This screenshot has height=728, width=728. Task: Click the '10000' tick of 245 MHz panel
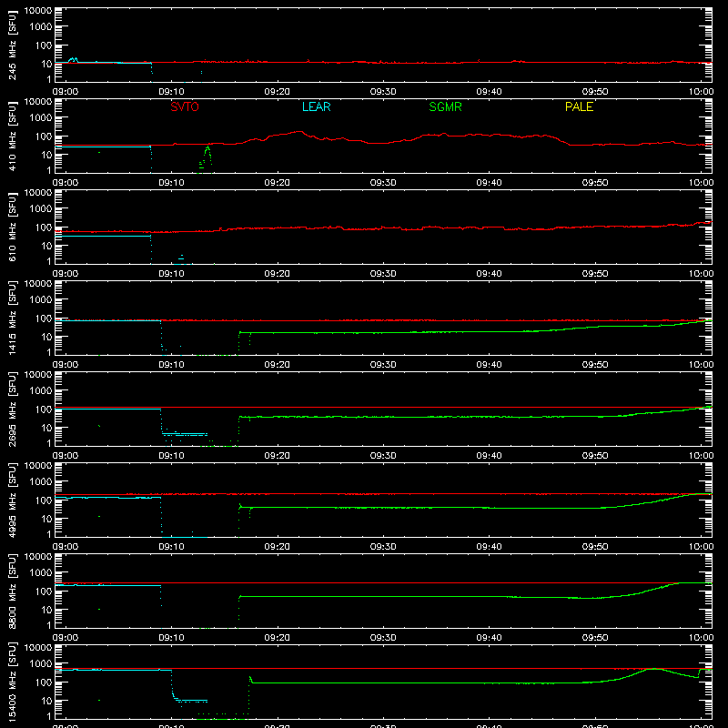[38, 11]
